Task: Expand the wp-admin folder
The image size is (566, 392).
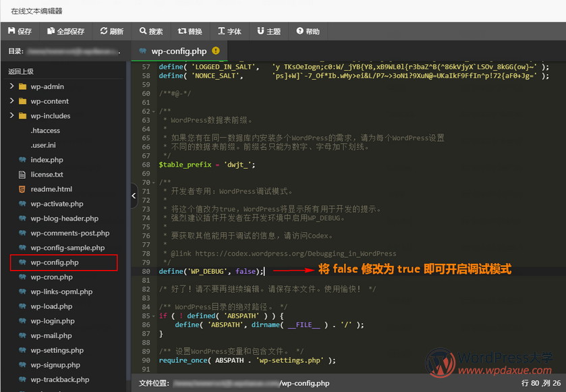Action: (x=12, y=86)
